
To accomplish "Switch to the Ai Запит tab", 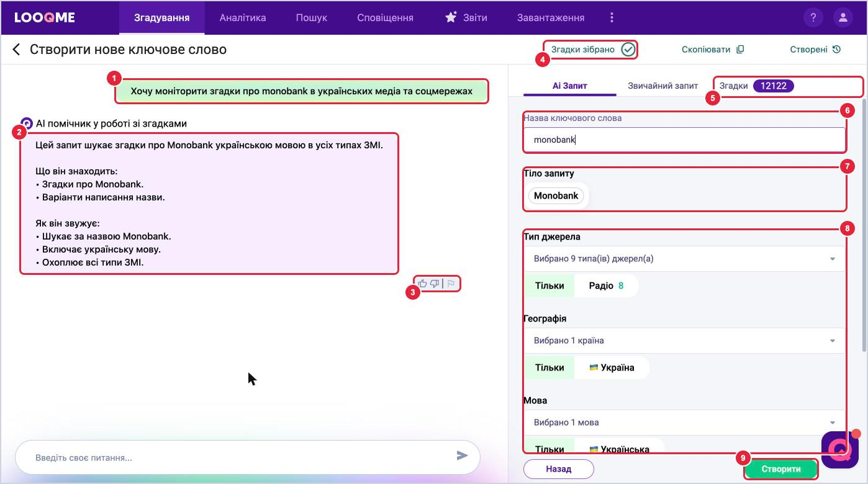I will click(570, 86).
